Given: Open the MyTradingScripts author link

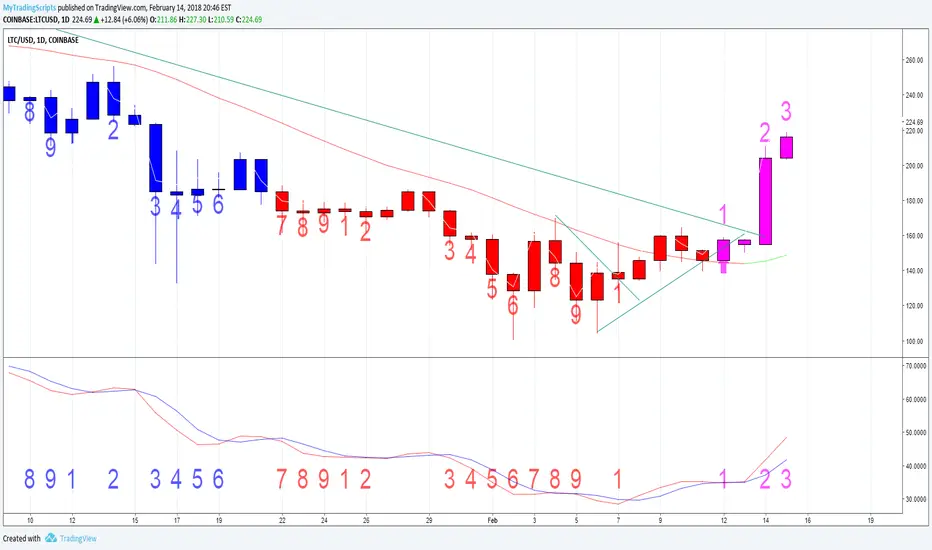Looking at the screenshot, I should pyautogui.click(x=29, y=8).
